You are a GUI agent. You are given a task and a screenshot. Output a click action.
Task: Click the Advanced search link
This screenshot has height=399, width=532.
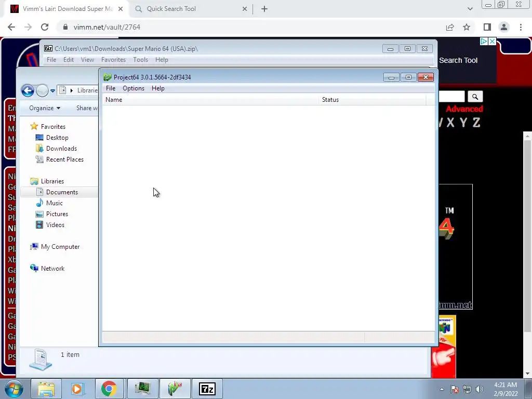pyautogui.click(x=464, y=109)
